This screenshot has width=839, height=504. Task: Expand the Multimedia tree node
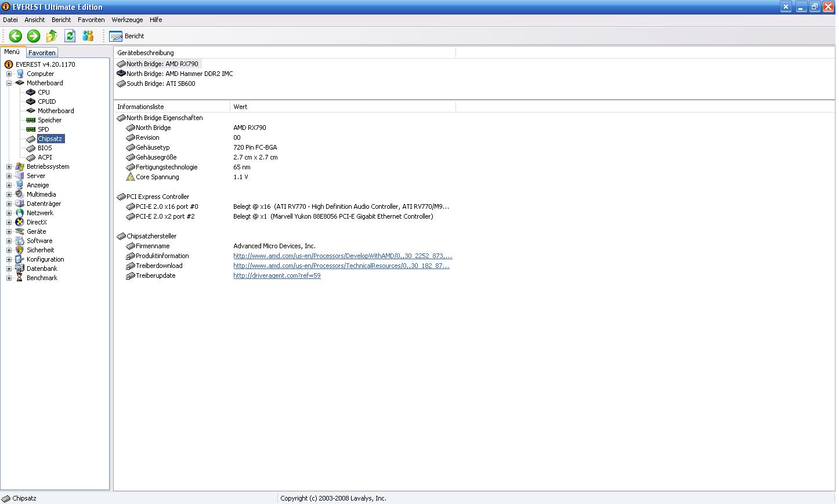[x=9, y=194]
